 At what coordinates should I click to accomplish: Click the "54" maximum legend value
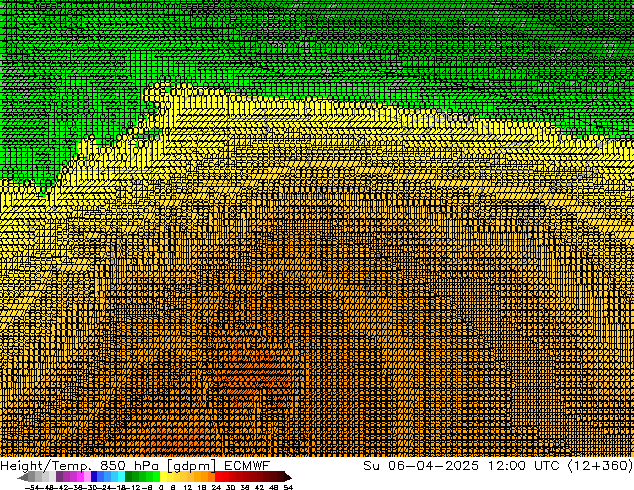click(287, 487)
